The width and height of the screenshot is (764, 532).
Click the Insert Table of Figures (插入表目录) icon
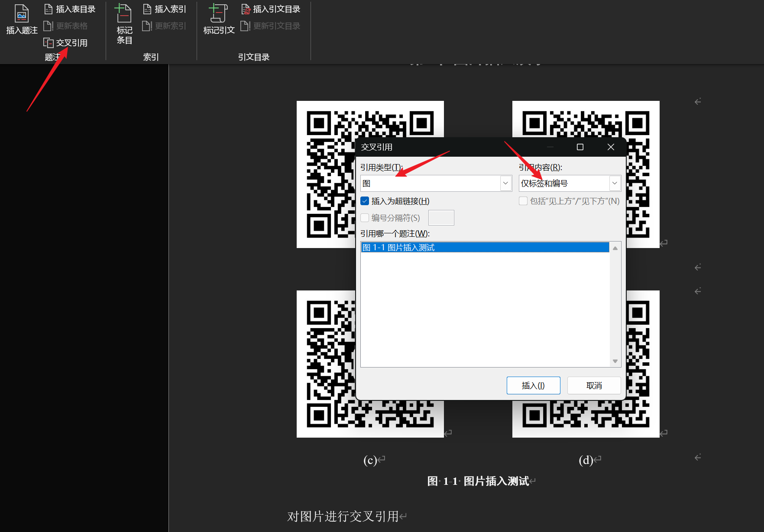point(49,9)
